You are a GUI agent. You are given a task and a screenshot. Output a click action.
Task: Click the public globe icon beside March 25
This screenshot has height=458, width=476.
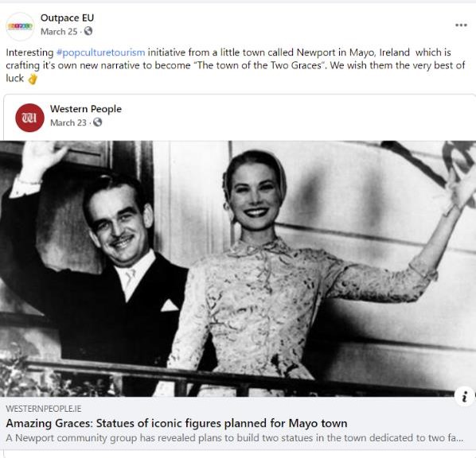88,31
